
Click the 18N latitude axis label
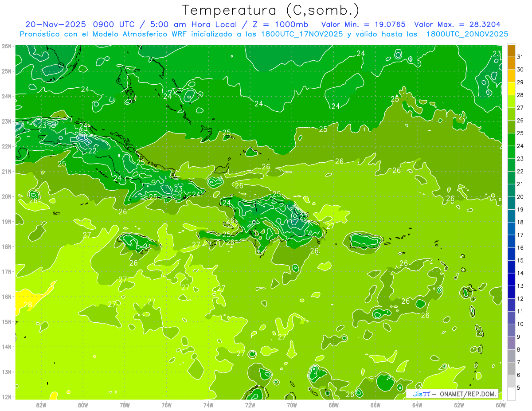coord(6,247)
